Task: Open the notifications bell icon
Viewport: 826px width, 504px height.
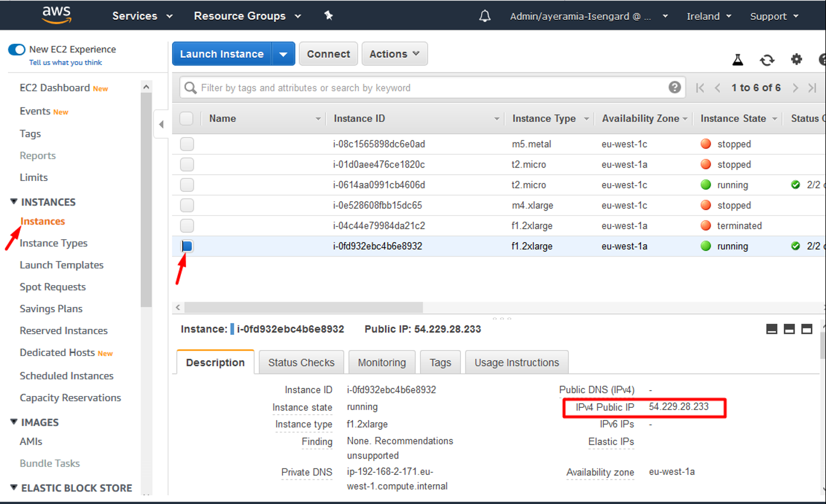Action: pyautogui.click(x=485, y=16)
